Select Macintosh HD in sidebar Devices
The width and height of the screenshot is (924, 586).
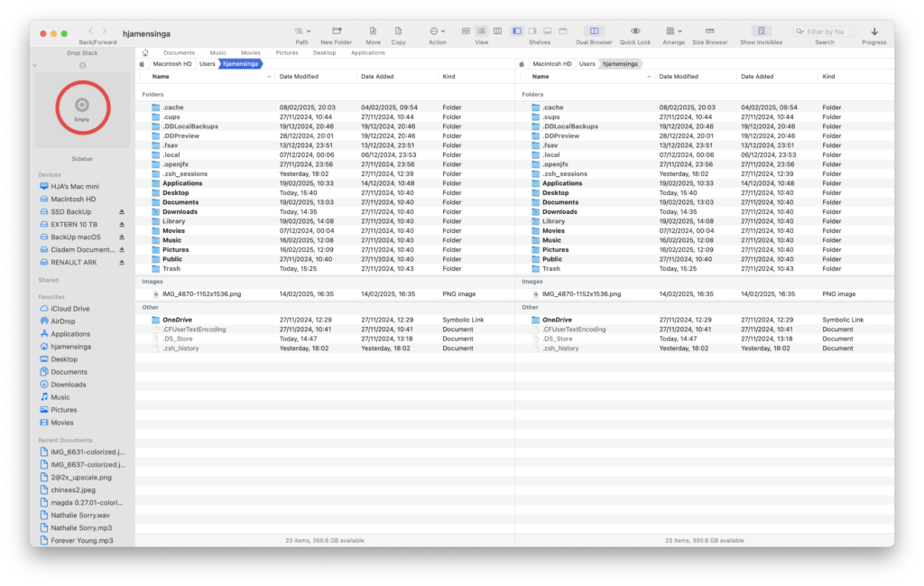[72, 200]
